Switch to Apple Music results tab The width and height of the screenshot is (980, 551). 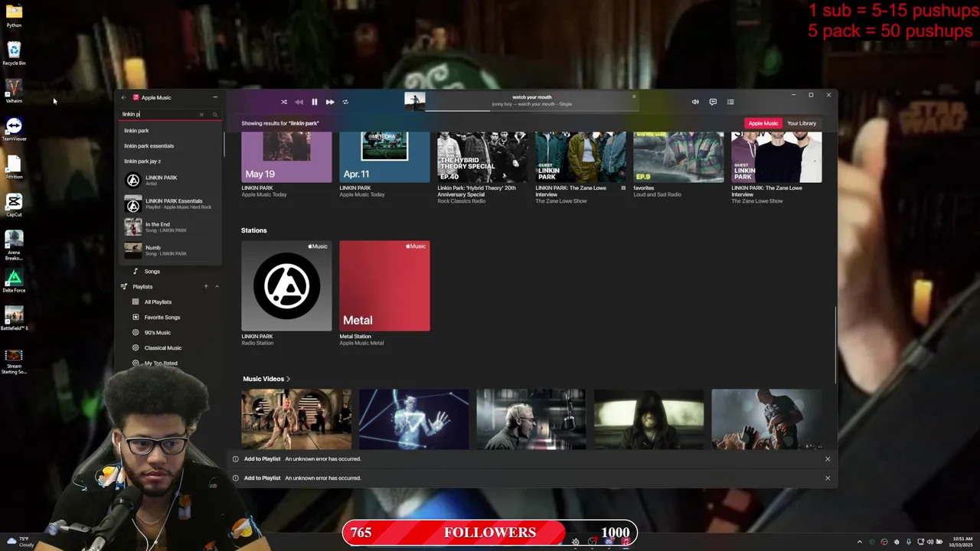tap(763, 123)
